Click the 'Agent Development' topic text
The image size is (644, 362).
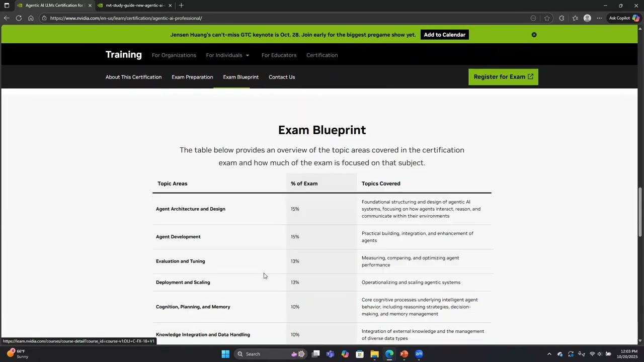point(178,237)
